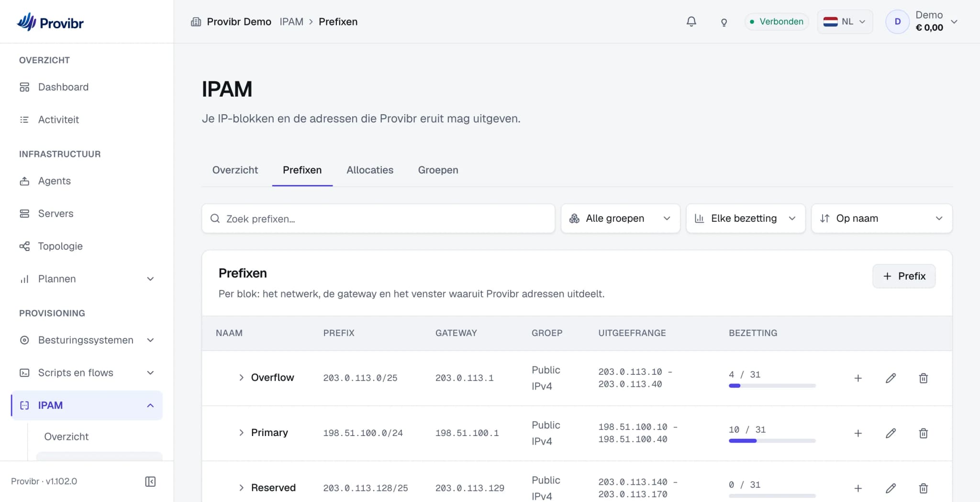Click the Provibr logo
Image resolution: width=980 pixels, height=502 pixels.
pyautogui.click(x=50, y=22)
